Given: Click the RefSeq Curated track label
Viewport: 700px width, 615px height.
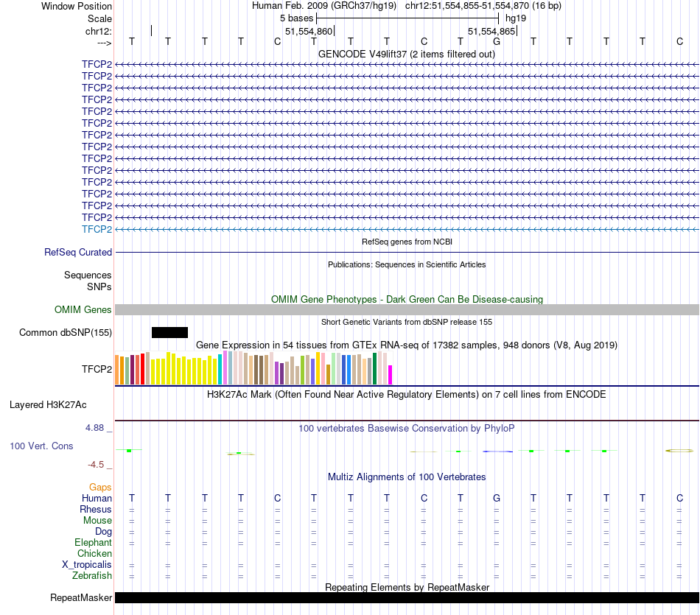Looking at the screenshot, I should click(78, 252).
